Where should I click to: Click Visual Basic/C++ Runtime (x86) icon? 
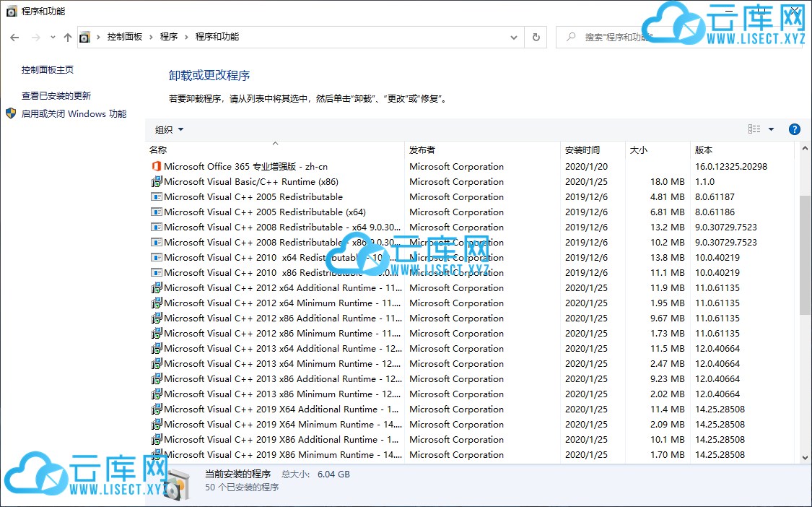pos(157,181)
